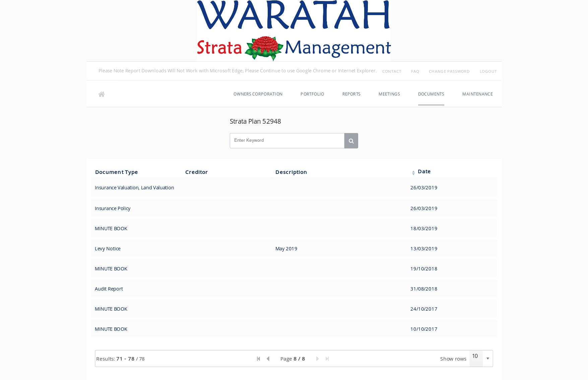Screen dimensions: 588x380
Task: Open MINUTE BOOK dated 24/10/2017
Action: [111, 309]
